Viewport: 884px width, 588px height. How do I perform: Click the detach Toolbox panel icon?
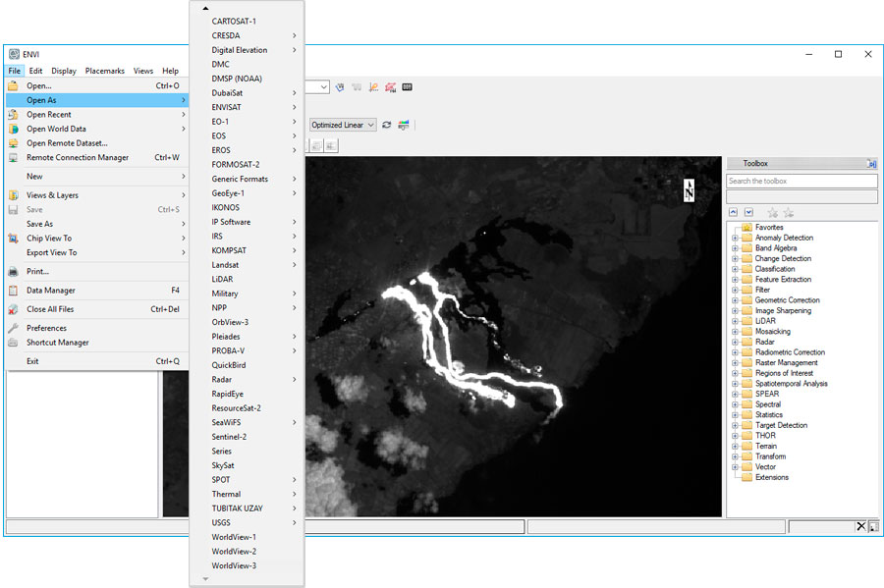pos(871,164)
